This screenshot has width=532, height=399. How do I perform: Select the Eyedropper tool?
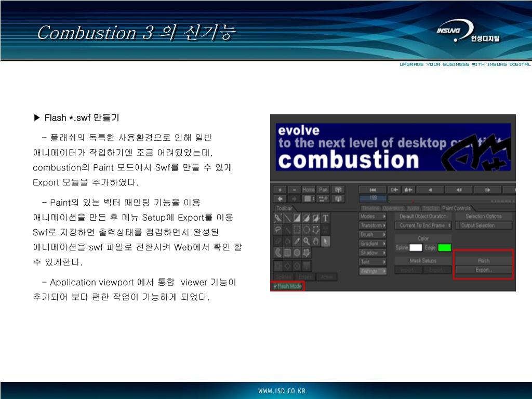(297, 241)
